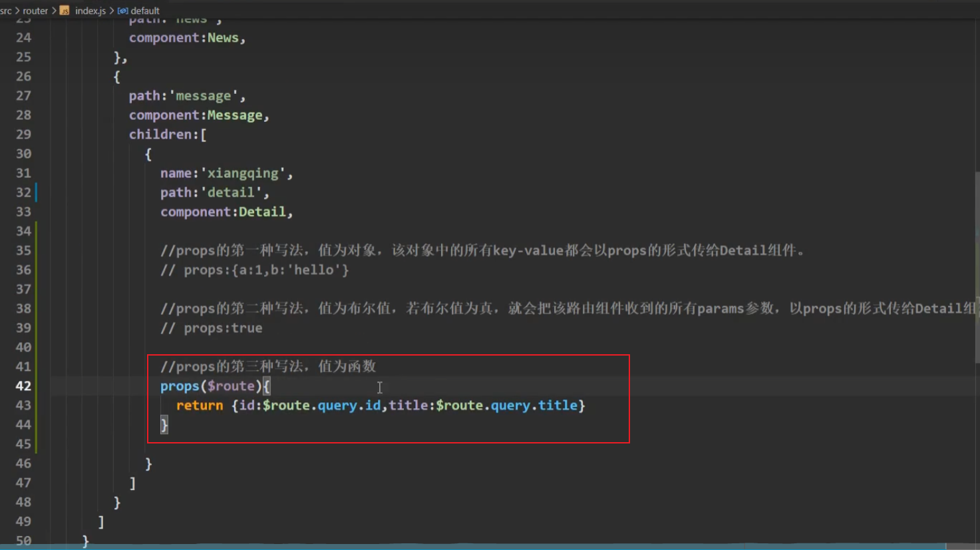Click the symbol icon before default
The height and width of the screenshot is (550, 980).
(122, 11)
